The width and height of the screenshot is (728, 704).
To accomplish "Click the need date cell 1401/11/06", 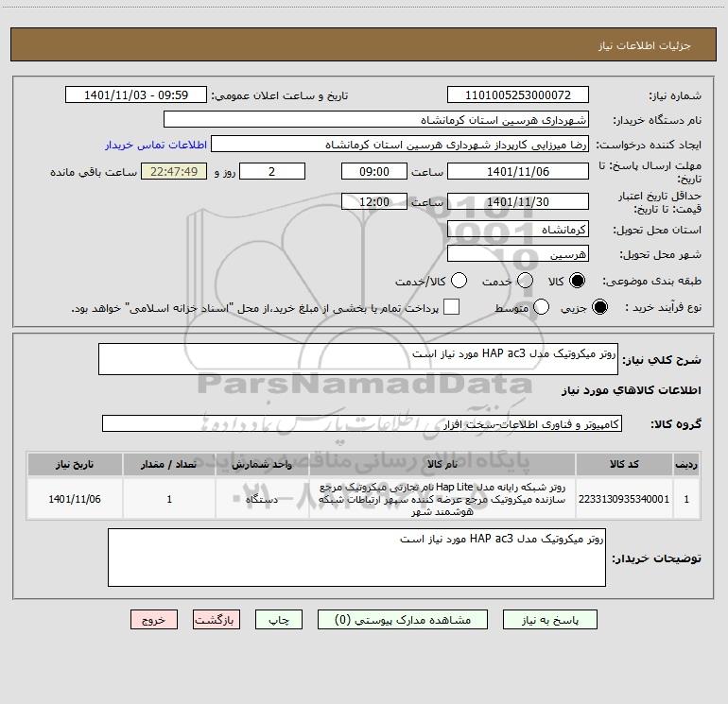I will click(x=75, y=499).
